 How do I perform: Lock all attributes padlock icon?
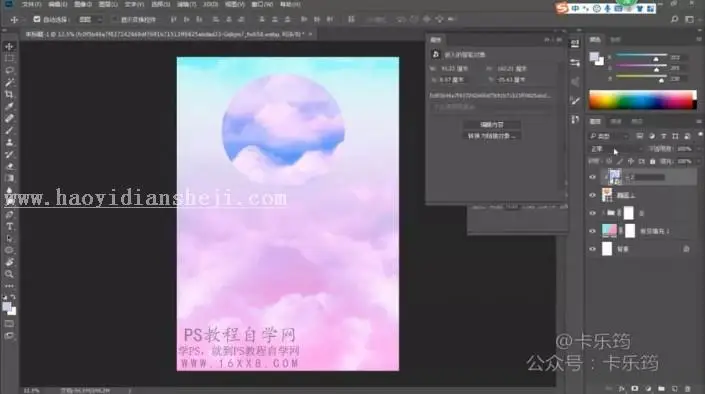[652, 161]
